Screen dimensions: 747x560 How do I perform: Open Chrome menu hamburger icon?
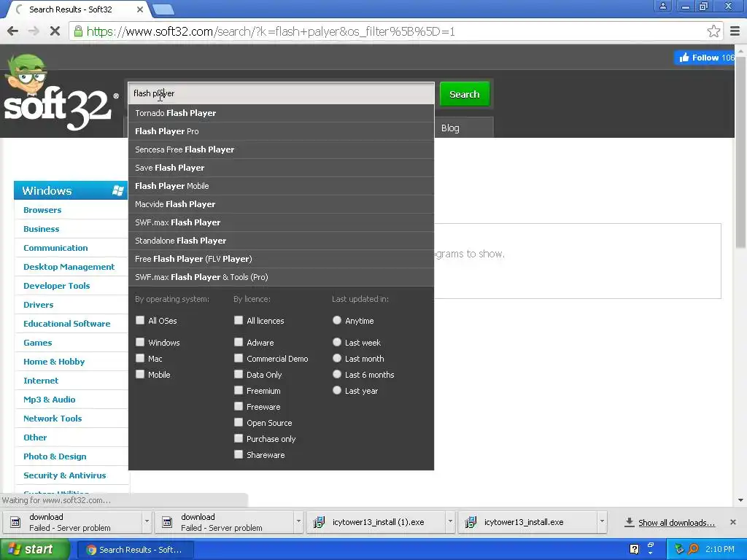point(735,31)
